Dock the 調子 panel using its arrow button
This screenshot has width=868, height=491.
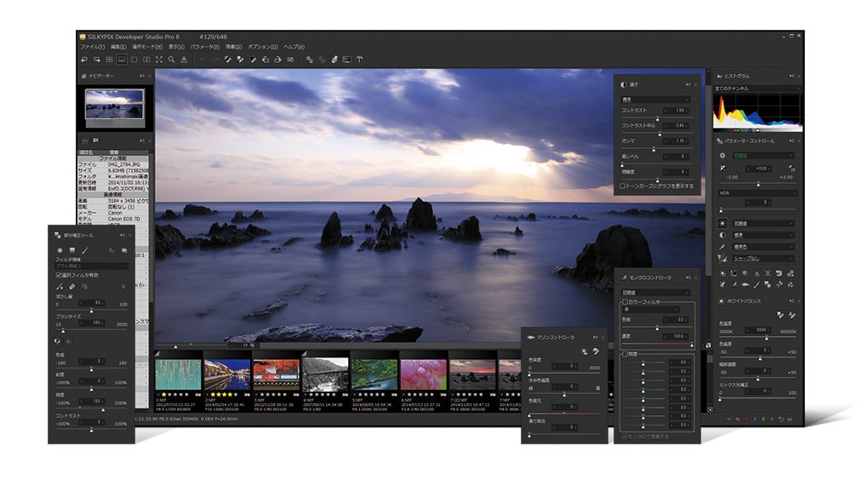(x=687, y=84)
